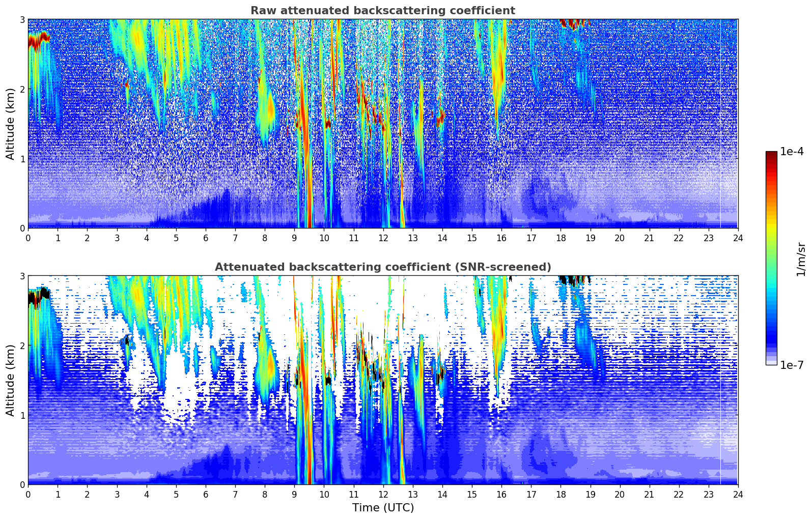
Task: Click hour tick '24' under the bottom plot
Action: [738, 494]
